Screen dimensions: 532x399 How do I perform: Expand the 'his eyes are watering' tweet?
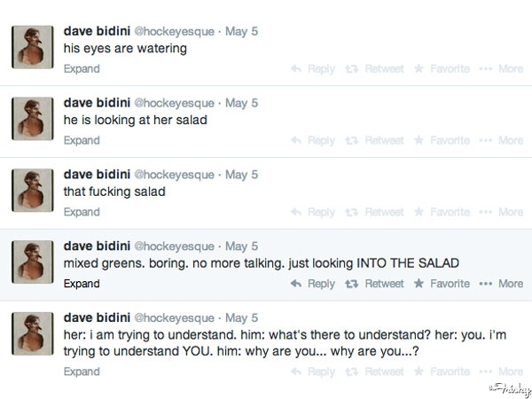[82, 68]
